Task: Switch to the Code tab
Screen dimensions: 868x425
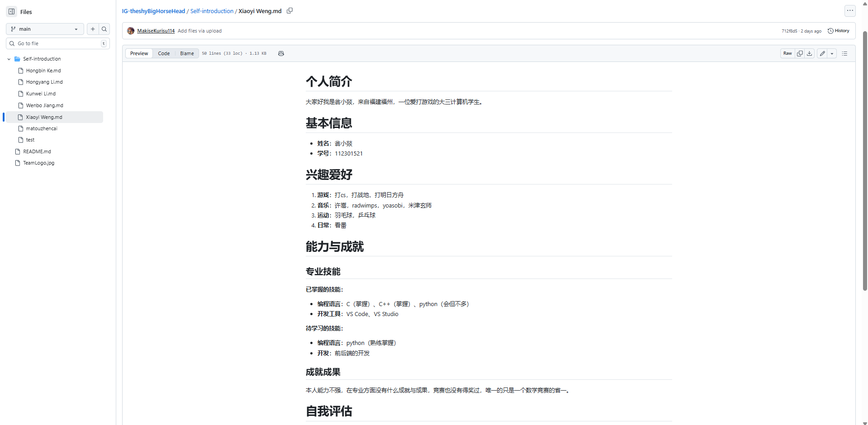Action: tap(164, 53)
